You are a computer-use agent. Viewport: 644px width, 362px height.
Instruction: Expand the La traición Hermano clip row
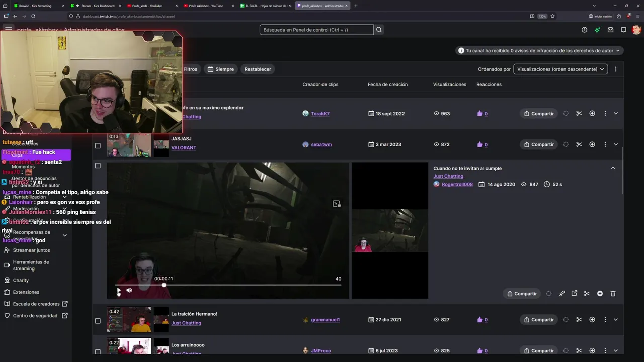coord(616,320)
